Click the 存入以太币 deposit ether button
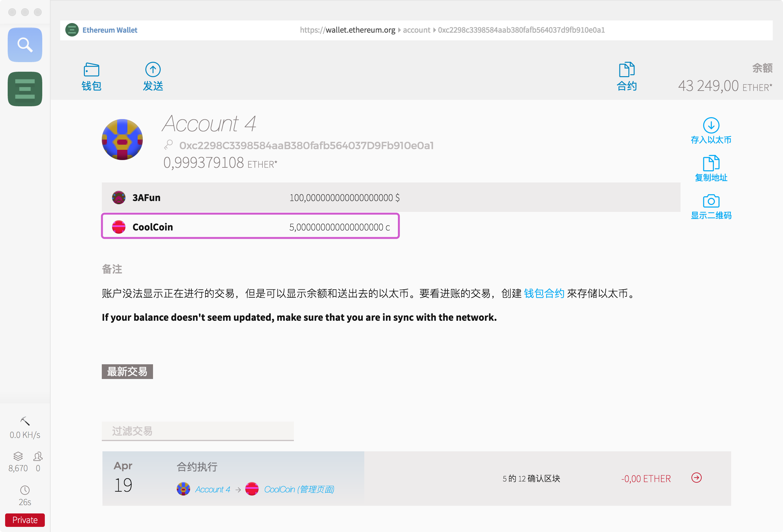 [x=711, y=131]
